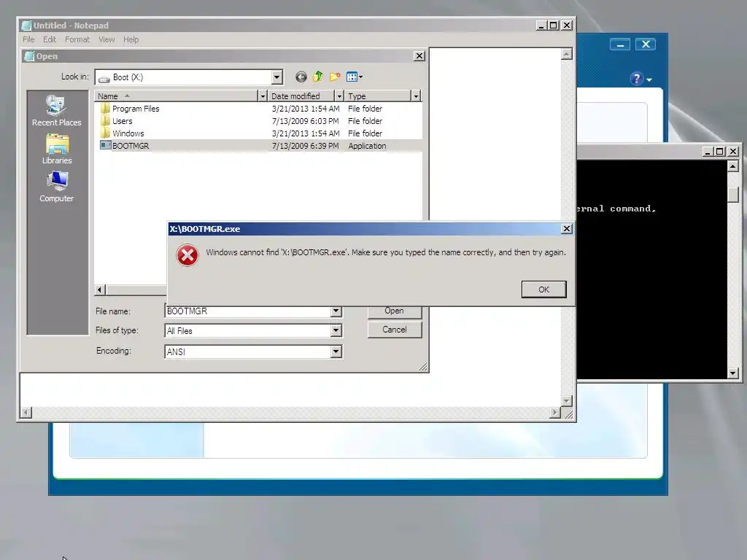Click Notepad vertical scrollbar up arrow

[566, 54]
